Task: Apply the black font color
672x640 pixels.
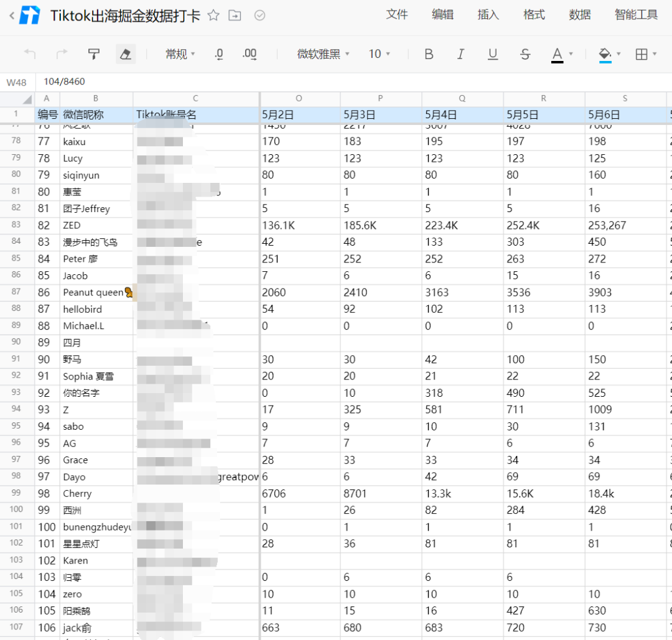Action: click(x=557, y=54)
